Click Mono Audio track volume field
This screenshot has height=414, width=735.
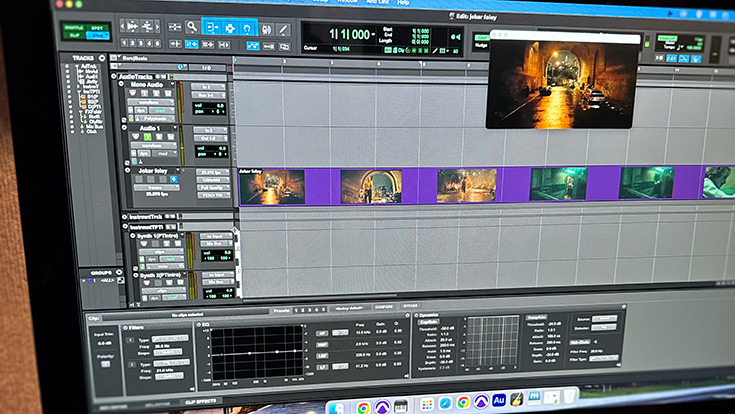pyautogui.click(x=210, y=105)
